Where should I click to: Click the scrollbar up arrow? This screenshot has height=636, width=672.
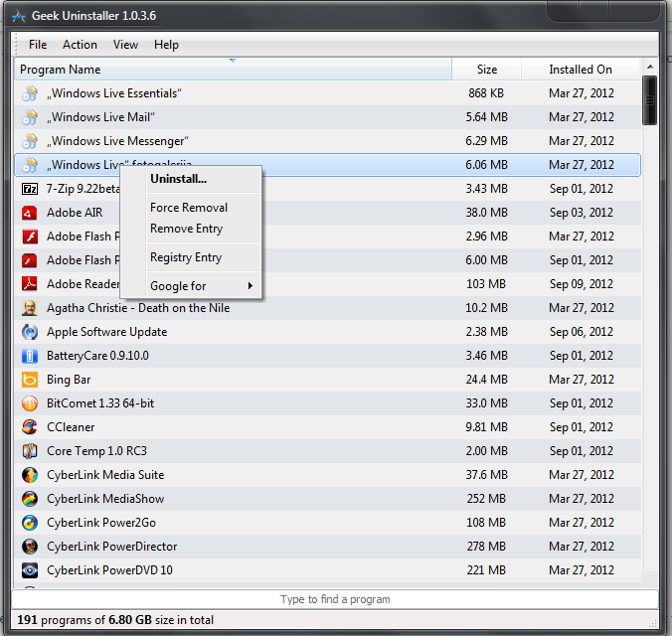(x=650, y=67)
